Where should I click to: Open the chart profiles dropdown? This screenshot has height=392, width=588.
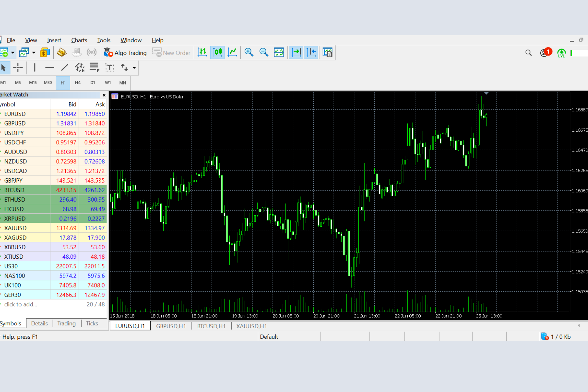(34, 52)
